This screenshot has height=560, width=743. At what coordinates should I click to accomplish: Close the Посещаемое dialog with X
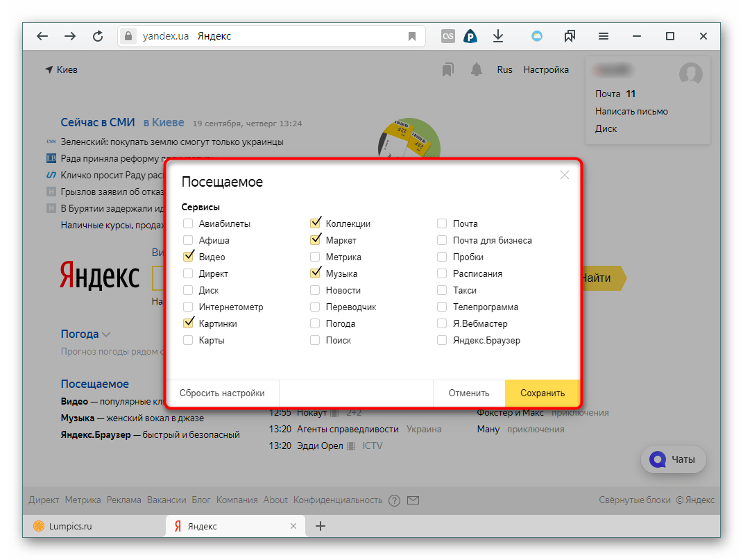click(x=565, y=175)
